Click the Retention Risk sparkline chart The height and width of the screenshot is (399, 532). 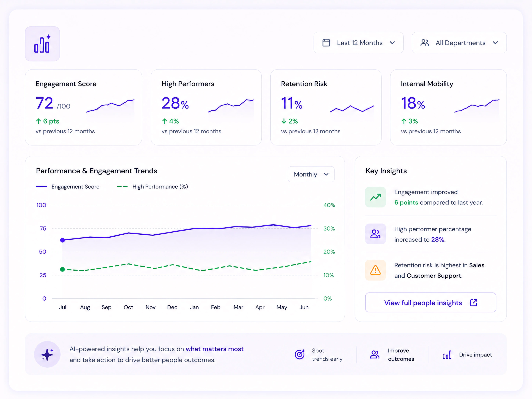pyautogui.click(x=352, y=109)
